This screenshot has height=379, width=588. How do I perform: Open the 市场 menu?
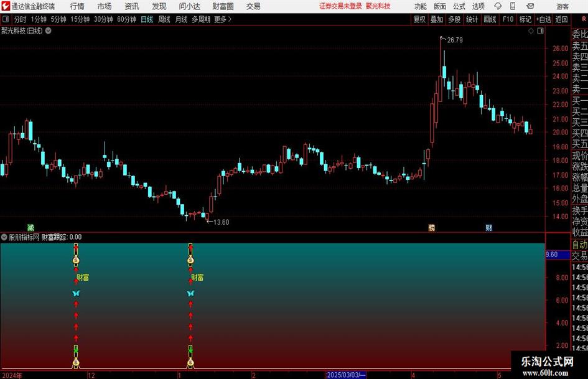click(105, 6)
